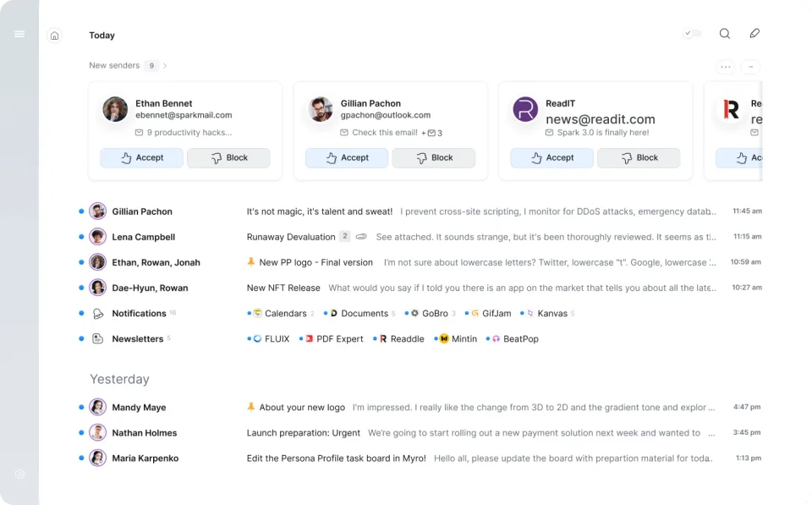Click Maria Karpenko's avatar in list
This screenshot has height=505, width=812.
click(97, 458)
